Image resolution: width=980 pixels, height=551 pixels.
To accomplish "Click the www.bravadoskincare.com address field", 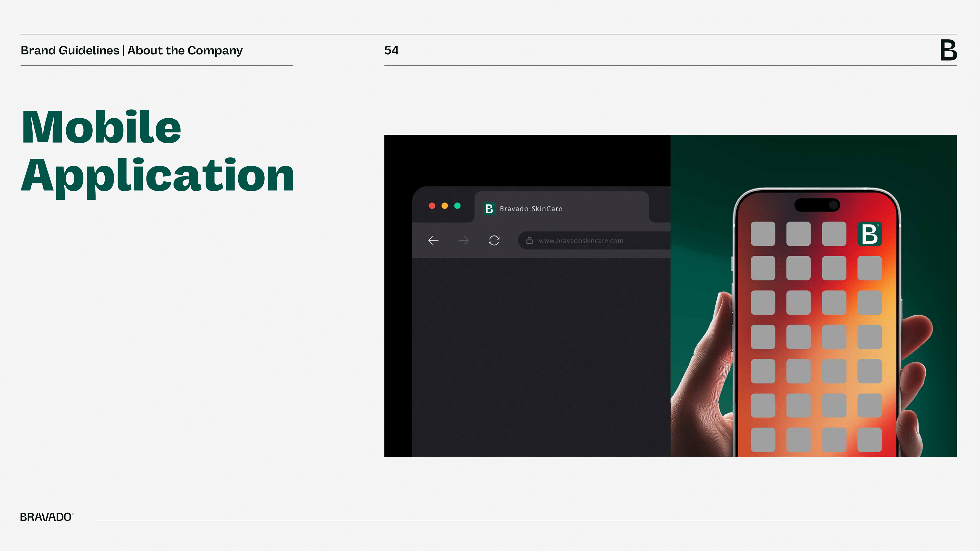I will tap(581, 241).
